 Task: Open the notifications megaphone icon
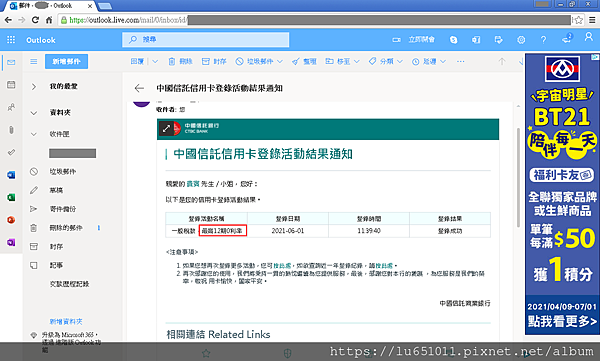point(566,39)
